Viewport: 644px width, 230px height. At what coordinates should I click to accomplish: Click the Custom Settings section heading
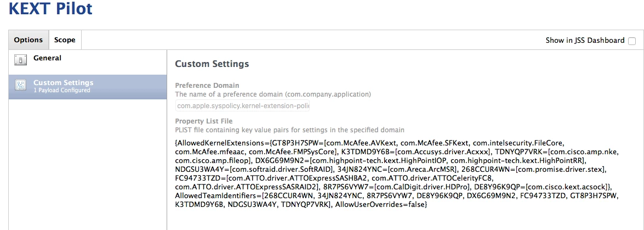(212, 64)
